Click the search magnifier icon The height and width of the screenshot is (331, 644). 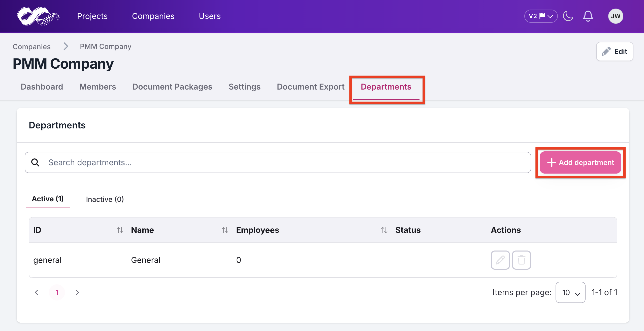(35, 162)
